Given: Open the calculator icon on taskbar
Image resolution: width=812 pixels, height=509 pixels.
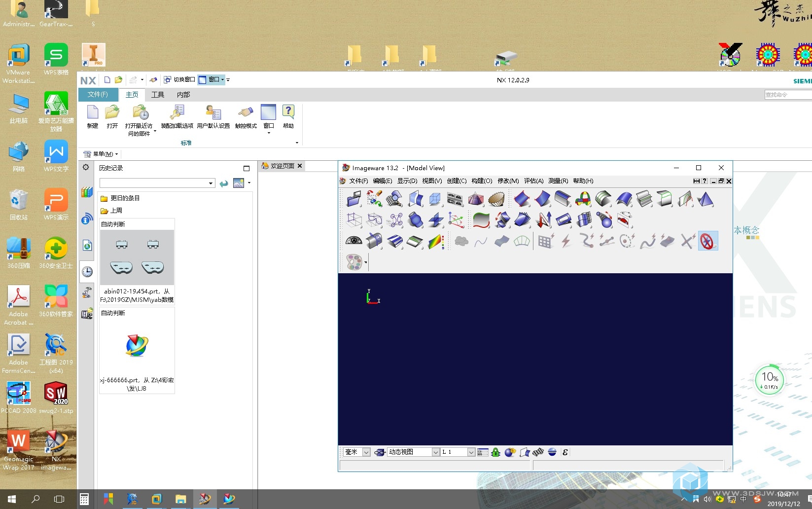Looking at the screenshot, I should point(84,499).
